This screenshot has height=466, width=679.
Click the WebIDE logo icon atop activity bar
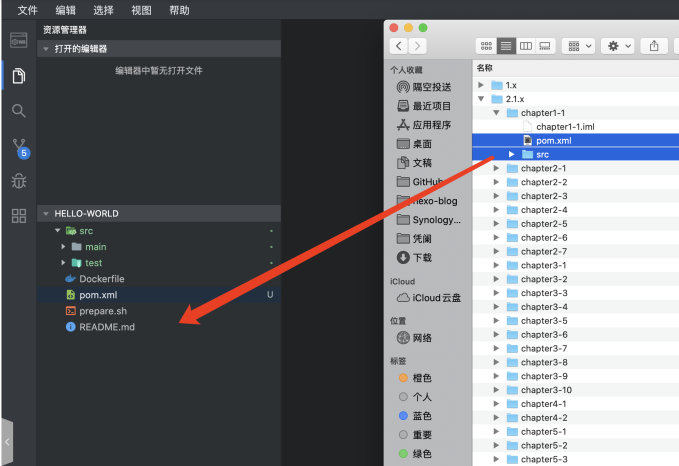19,40
